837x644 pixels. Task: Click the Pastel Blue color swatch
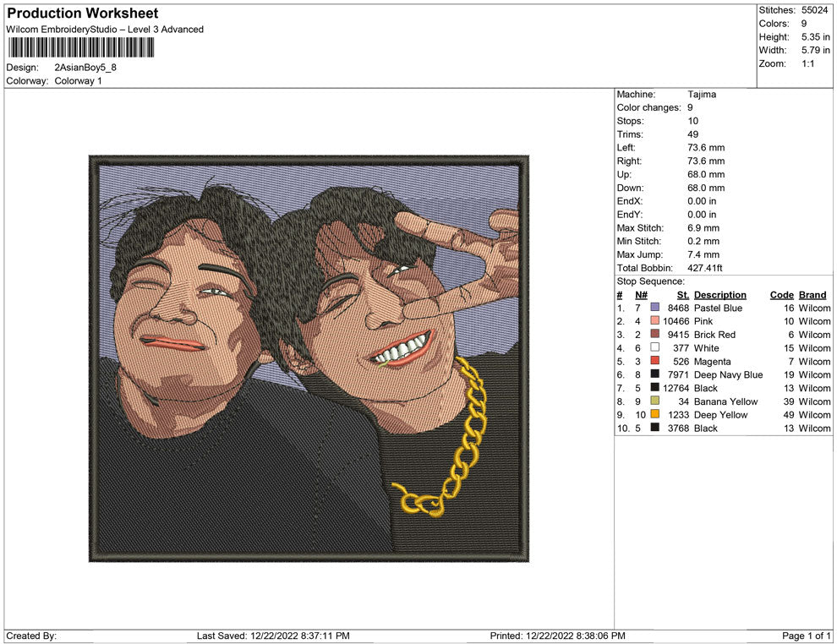point(654,308)
